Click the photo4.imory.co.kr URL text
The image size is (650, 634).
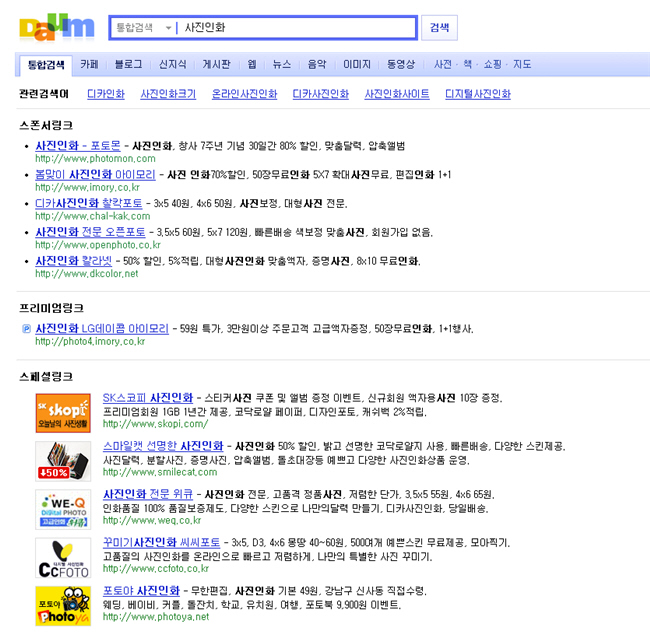(90, 341)
